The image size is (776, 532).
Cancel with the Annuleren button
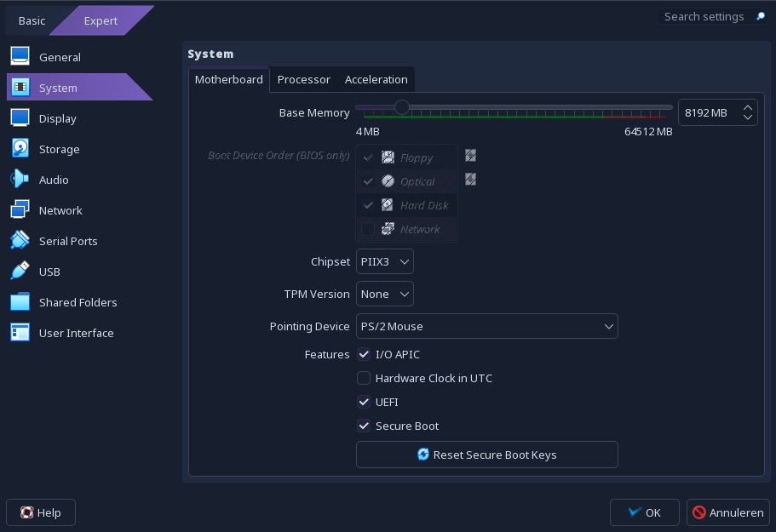(x=728, y=512)
